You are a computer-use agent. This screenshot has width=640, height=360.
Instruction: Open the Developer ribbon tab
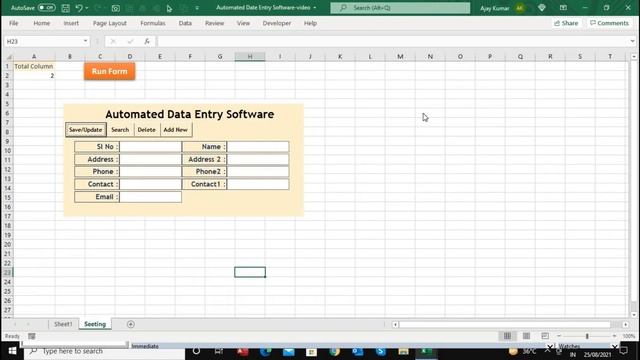point(277,23)
